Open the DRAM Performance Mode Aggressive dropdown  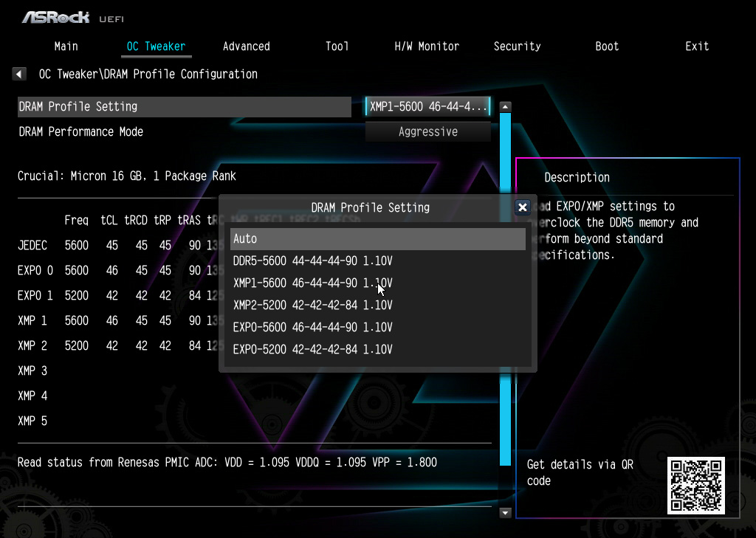(x=427, y=131)
